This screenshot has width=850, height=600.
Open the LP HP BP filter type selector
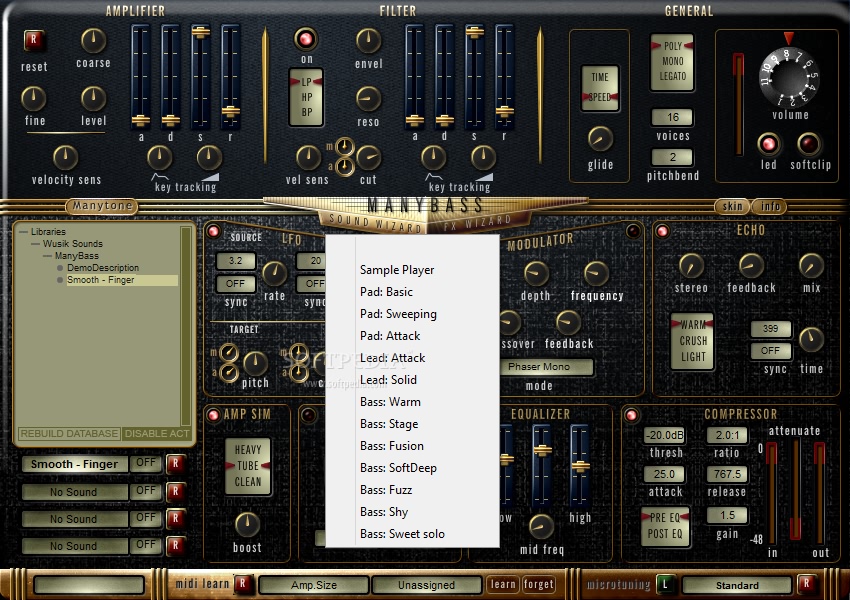pos(306,97)
